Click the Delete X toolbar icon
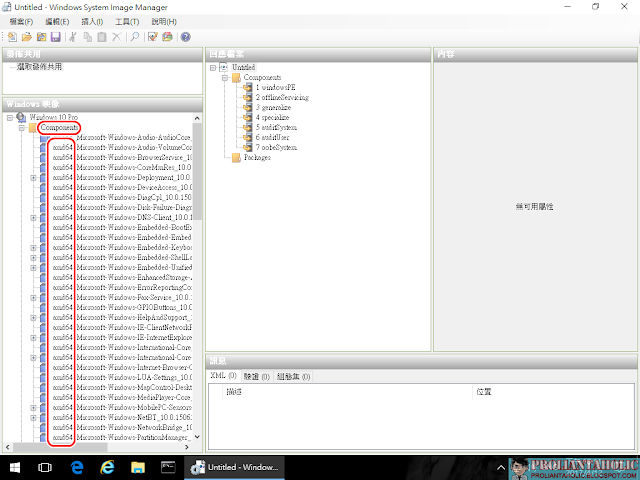This screenshot has width=640, height=480. tap(116, 37)
